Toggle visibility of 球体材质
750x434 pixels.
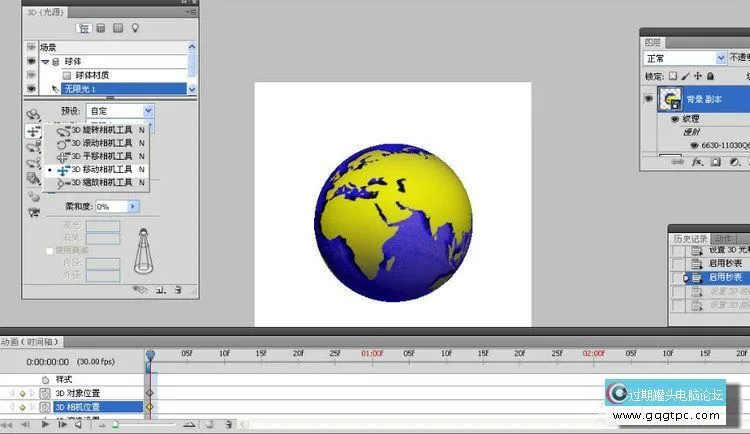coord(31,75)
